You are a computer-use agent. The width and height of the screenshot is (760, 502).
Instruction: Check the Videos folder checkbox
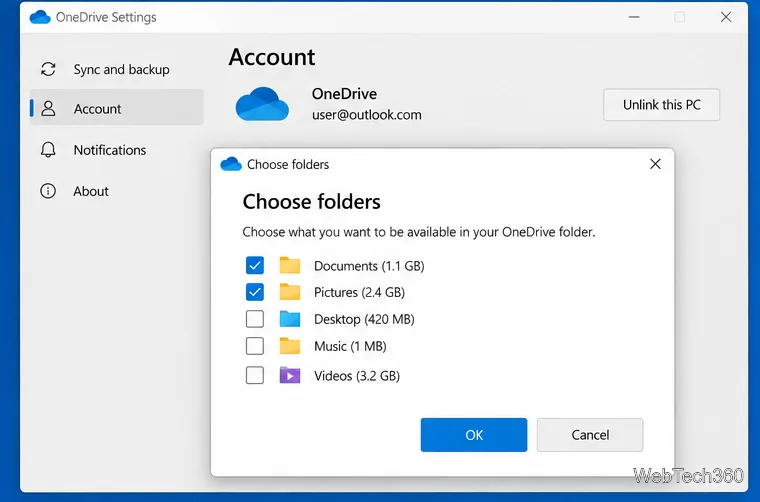(255, 375)
